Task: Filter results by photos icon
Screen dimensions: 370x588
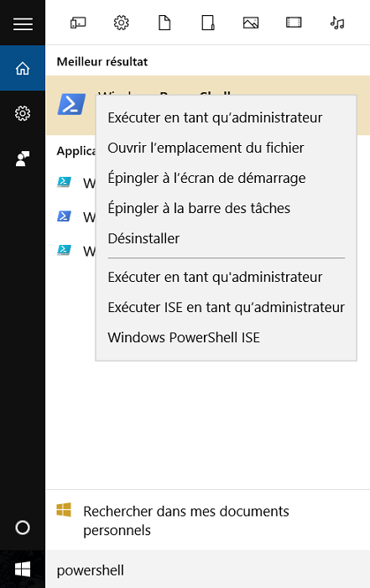Action: (x=251, y=23)
